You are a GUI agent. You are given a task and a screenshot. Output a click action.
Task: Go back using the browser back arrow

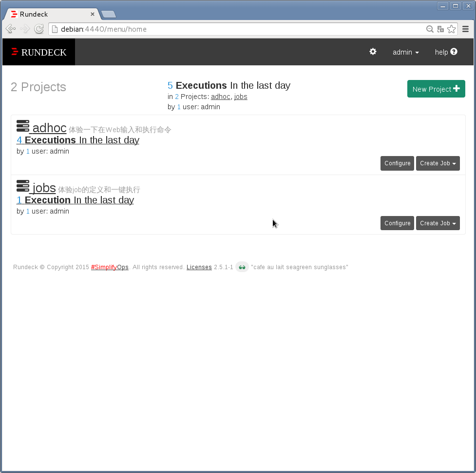pyautogui.click(x=11, y=29)
